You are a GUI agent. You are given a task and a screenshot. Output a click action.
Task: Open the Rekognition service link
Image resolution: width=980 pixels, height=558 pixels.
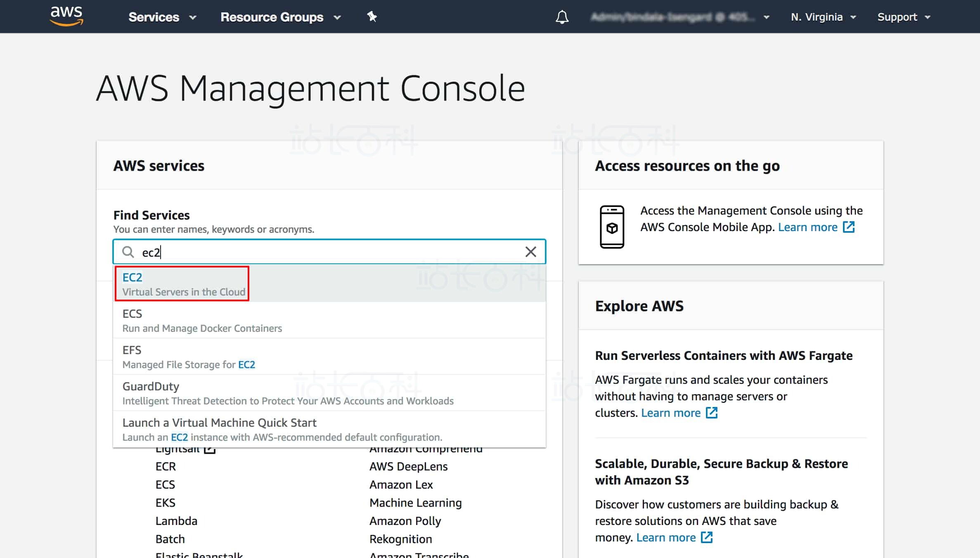coord(400,539)
